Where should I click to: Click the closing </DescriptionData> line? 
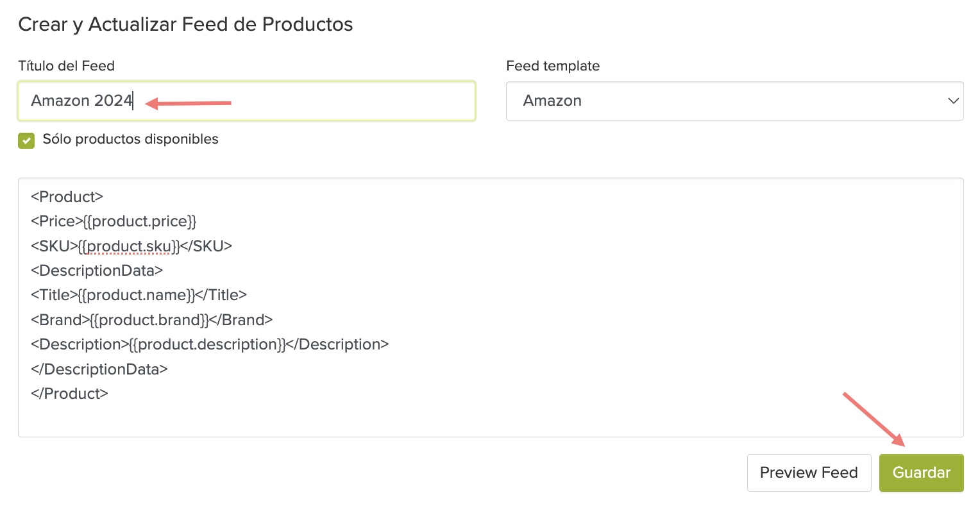99,369
